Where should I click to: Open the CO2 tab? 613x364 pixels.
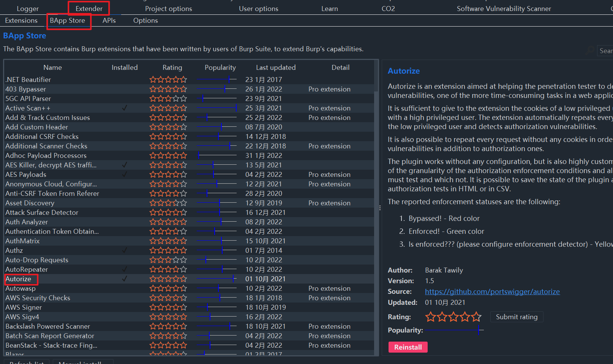(388, 8)
